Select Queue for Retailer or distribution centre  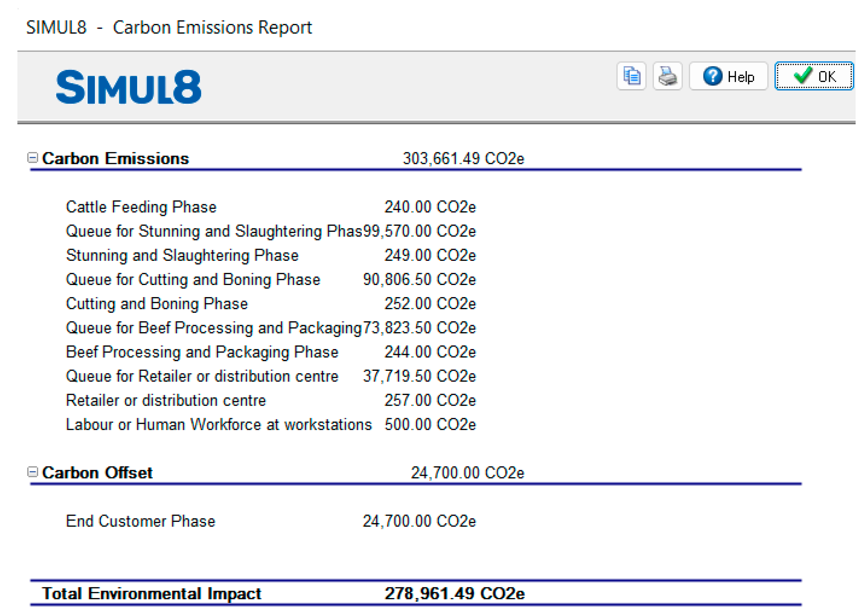point(202,376)
